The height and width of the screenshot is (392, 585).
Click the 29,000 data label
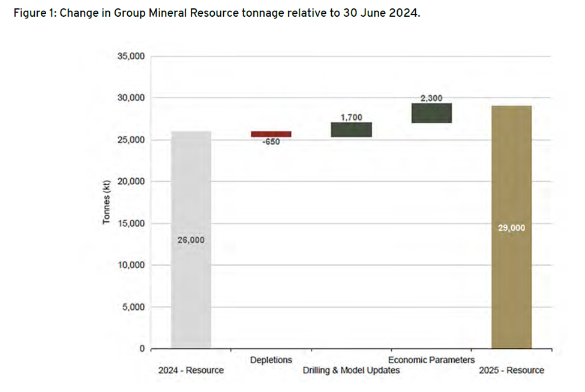[x=511, y=228]
